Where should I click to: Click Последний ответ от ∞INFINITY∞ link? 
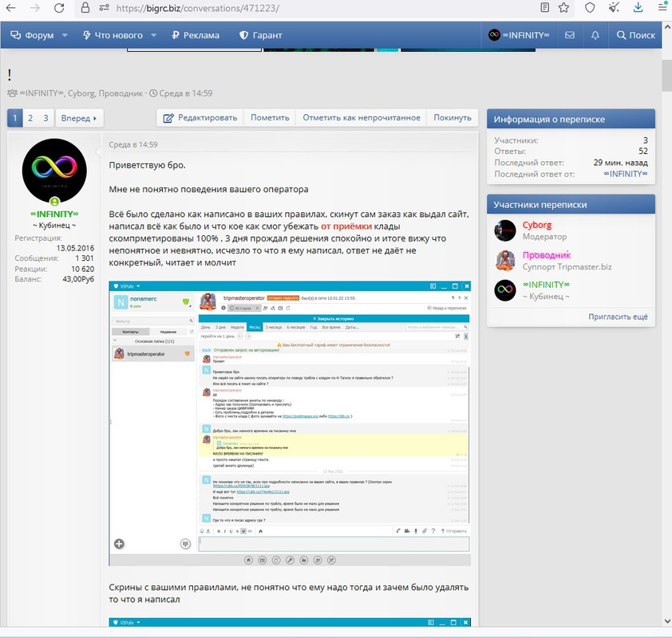coord(625,174)
